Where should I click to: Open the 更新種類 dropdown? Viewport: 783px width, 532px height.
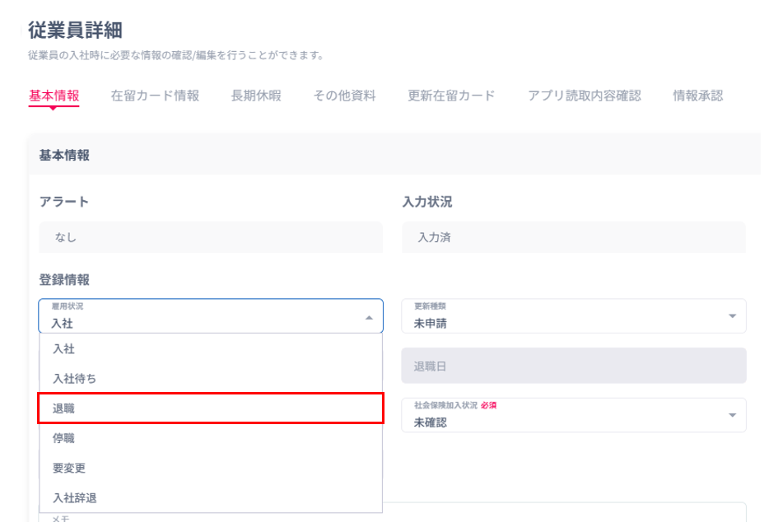(573, 316)
